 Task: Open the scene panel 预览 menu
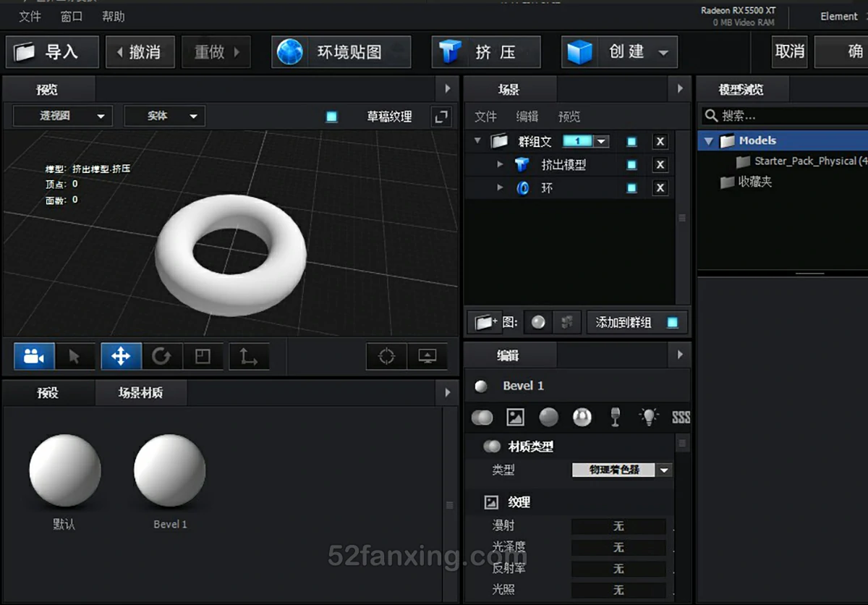click(x=569, y=117)
